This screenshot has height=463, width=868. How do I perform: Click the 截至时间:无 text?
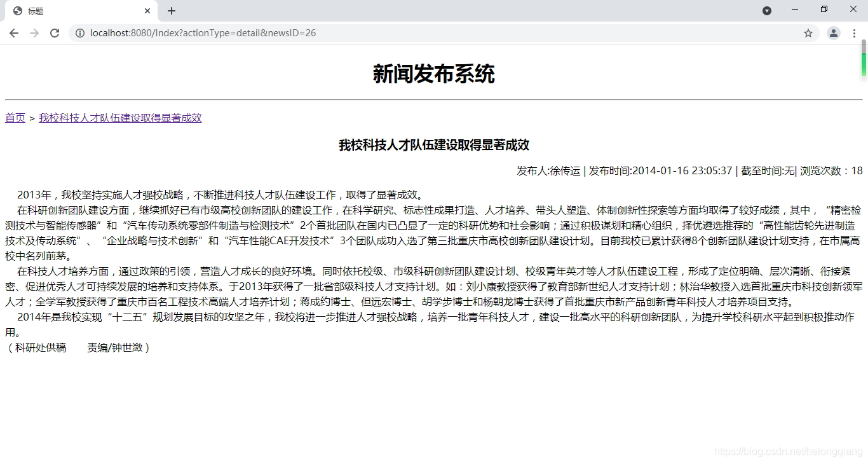[768, 170]
